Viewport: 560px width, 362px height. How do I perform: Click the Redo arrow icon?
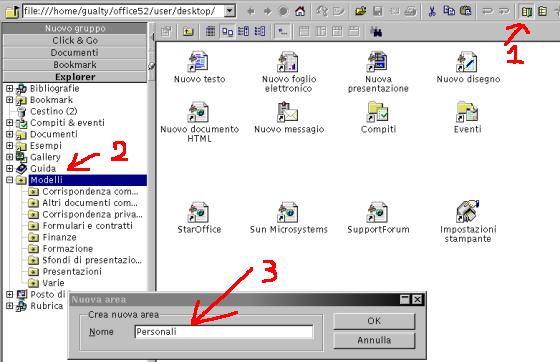pos(503,11)
